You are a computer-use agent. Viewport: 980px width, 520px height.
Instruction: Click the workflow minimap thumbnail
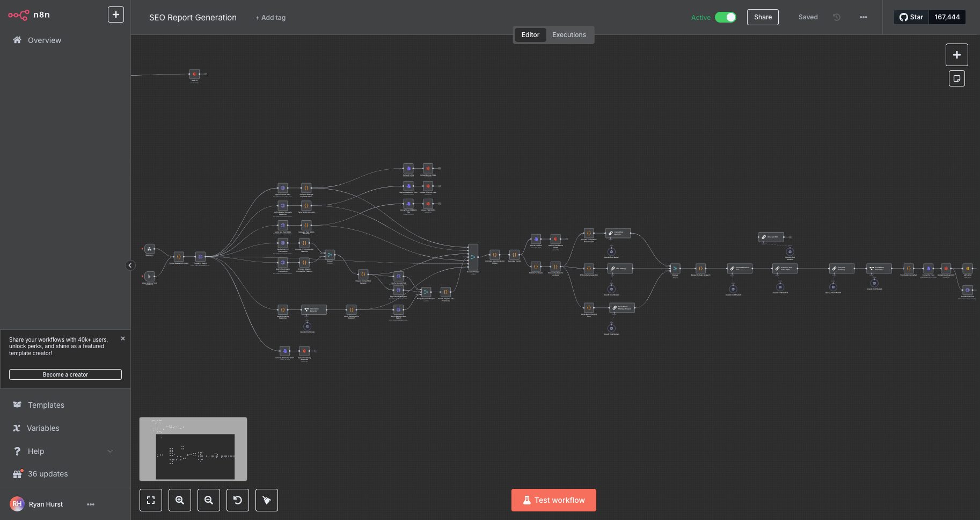coord(193,449)
